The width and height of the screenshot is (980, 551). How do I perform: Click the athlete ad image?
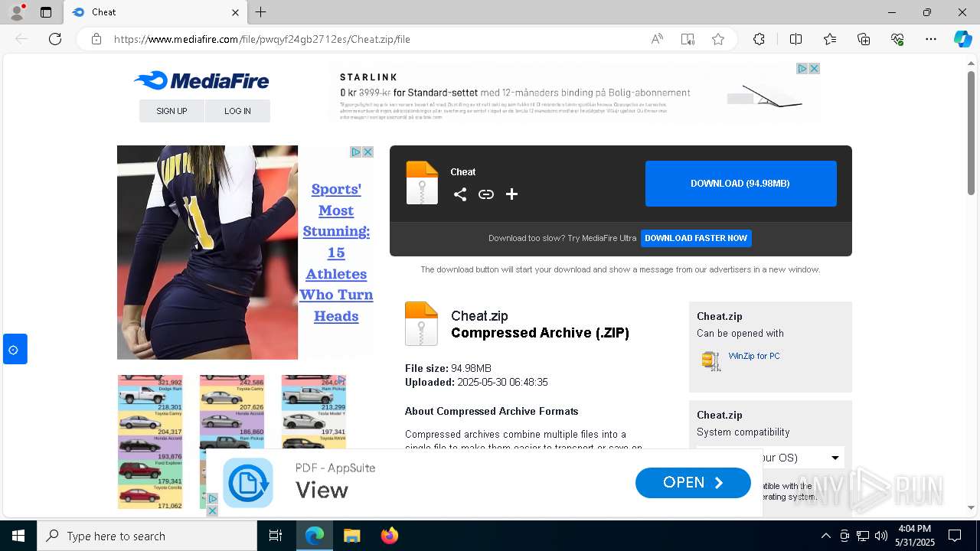(x=207, y=253)
